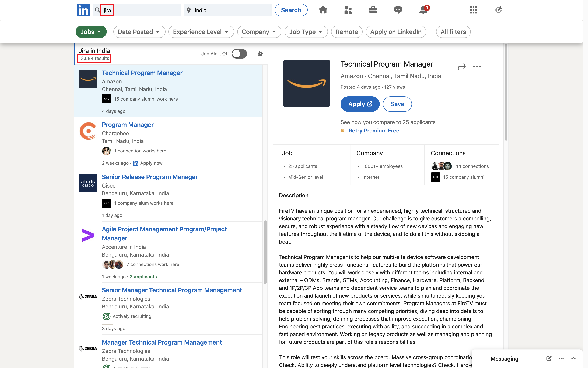The height and width of the screenshot is (368, 588).
Task: Click '15 company alumni work here' text
Action: click(x=146, y=99)
